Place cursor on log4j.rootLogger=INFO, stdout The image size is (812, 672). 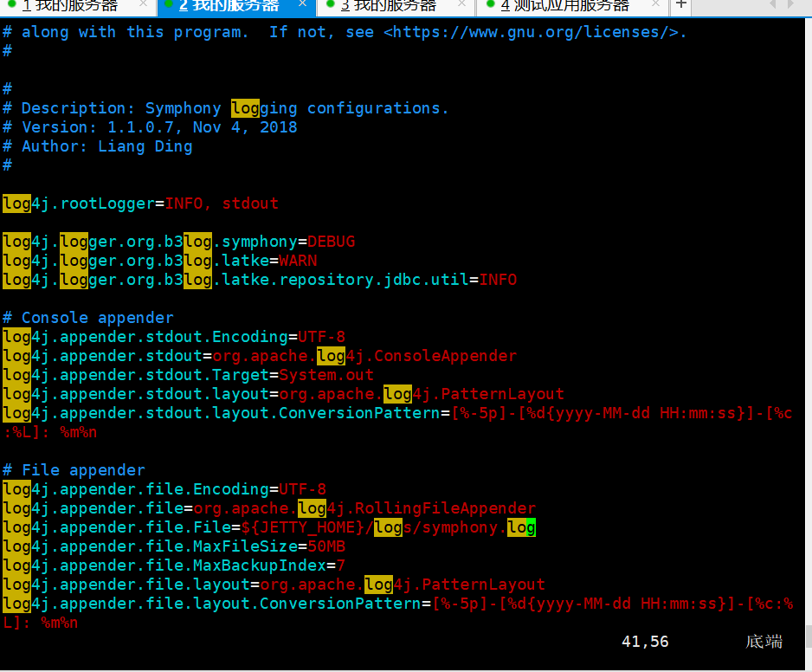(x=140, y=204)
